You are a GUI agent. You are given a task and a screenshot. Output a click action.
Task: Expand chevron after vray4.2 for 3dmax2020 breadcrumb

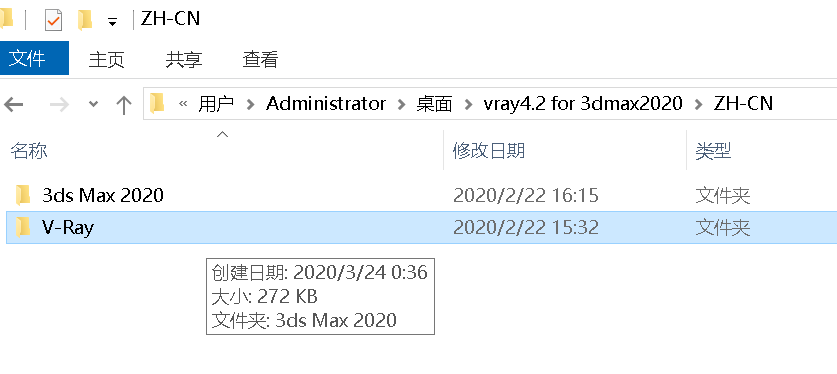coord(698,104)
